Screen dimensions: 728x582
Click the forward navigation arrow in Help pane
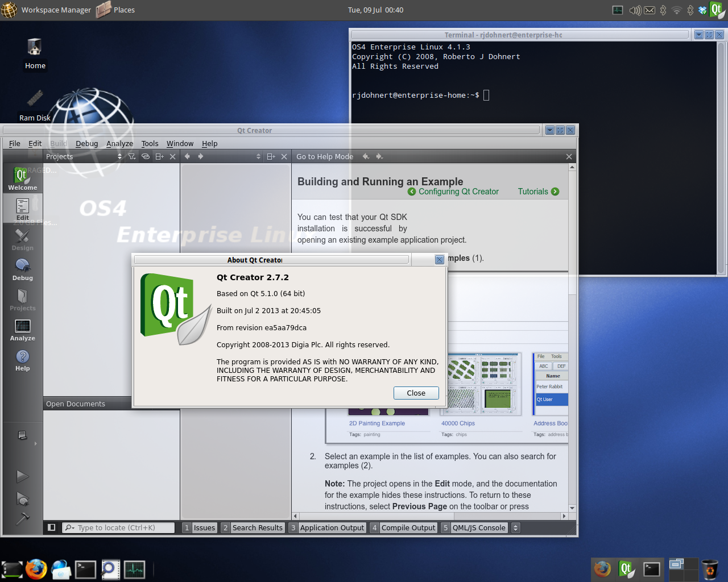click(379, 156)
